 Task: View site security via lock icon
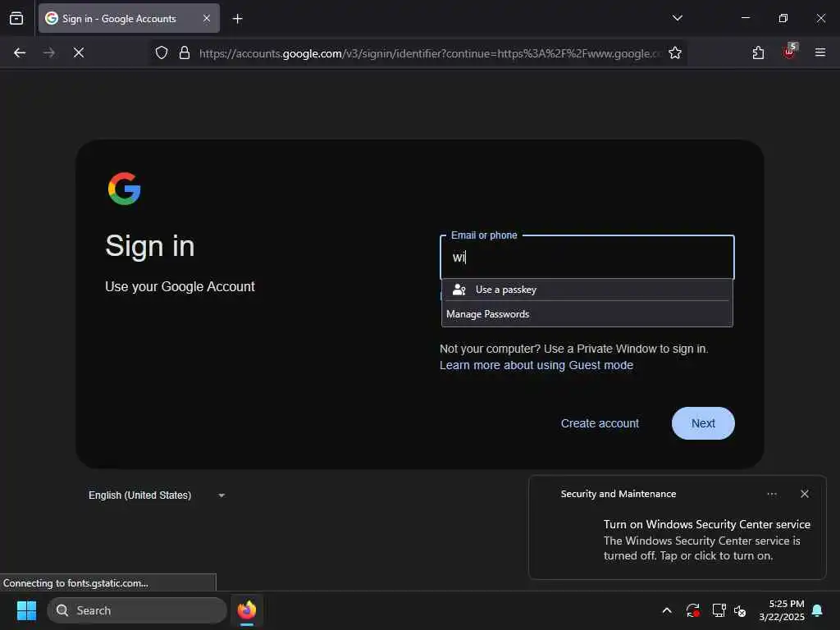click(x=185, y=52)
